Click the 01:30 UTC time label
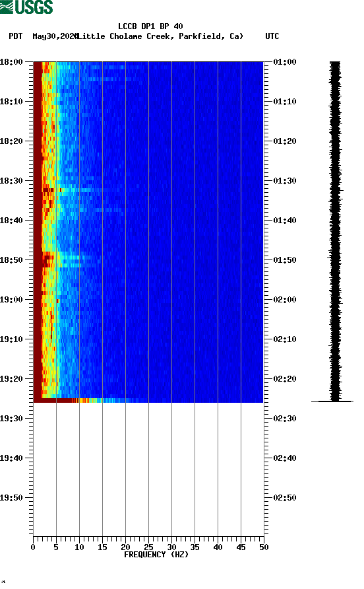This screenshot has width=364, height=589. [285, 181]
